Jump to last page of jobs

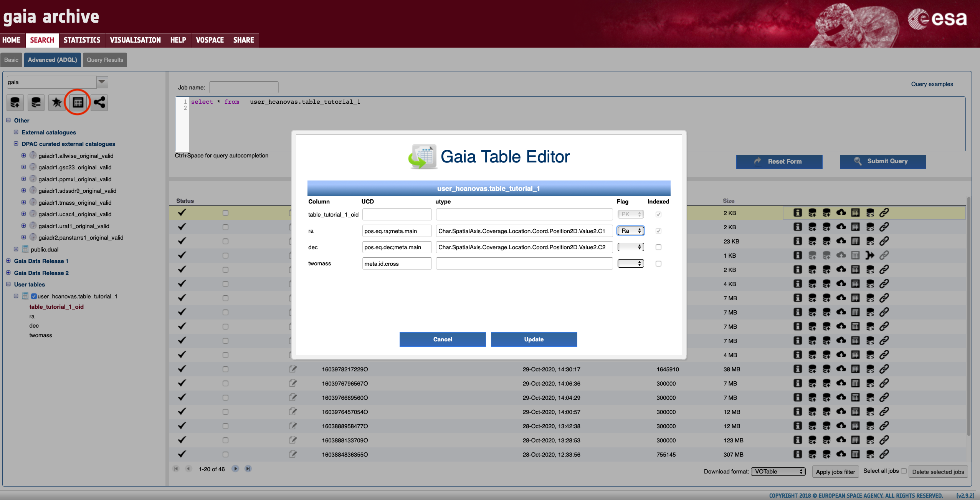248,469
